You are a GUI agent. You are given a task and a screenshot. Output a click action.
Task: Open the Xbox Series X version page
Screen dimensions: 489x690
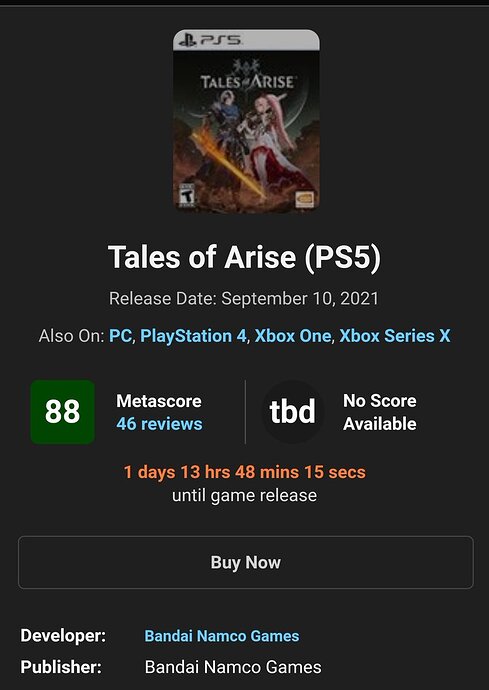click(395, 336)
